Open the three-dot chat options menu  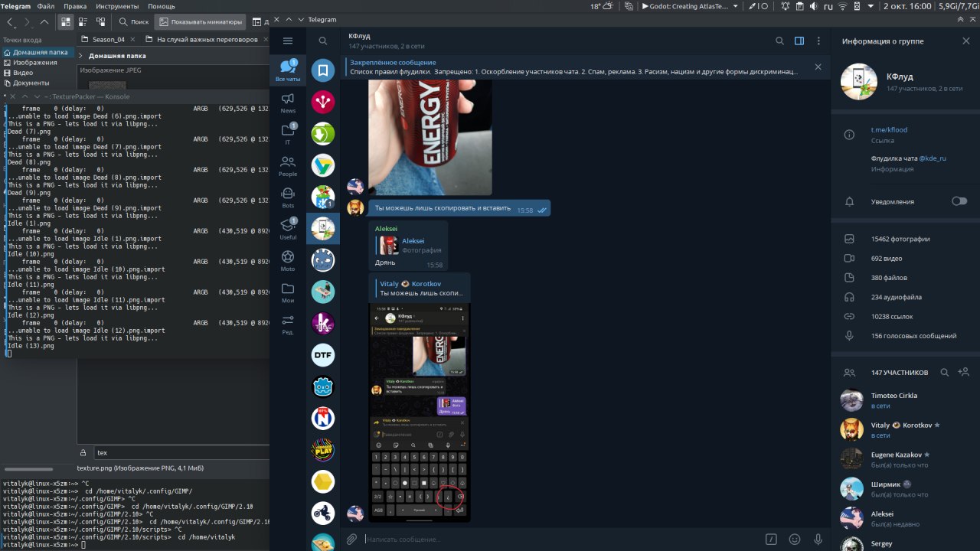click(818, 41)
